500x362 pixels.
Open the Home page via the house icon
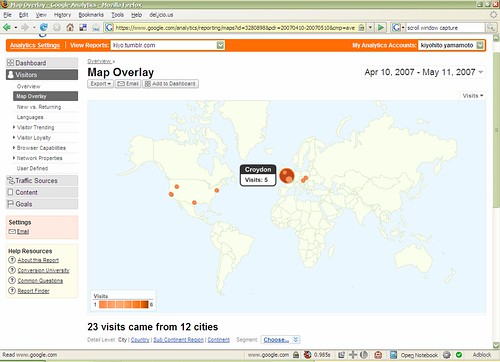(x=70, y=27)
